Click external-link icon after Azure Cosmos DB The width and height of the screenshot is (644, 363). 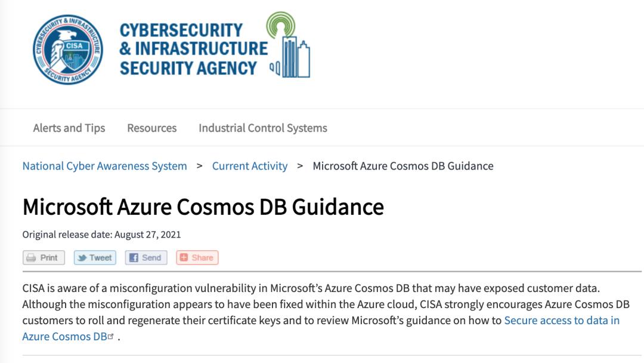(x=111, y=337)
